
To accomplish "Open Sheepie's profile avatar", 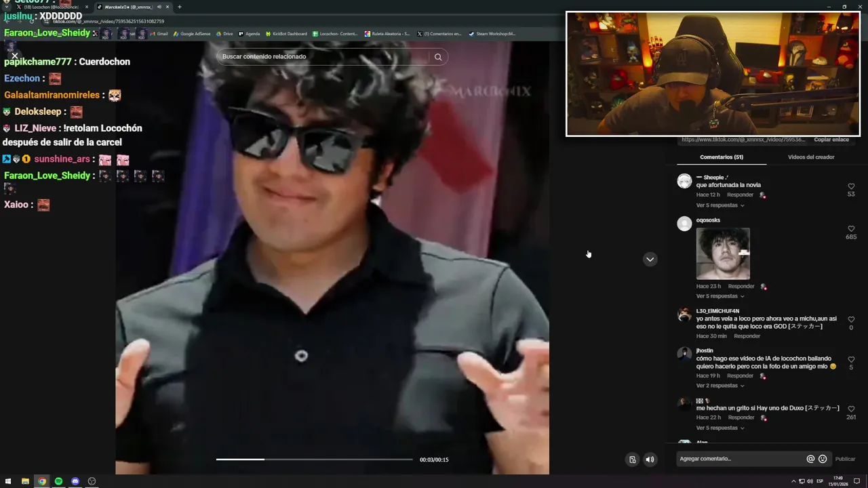I will [684, 181].
